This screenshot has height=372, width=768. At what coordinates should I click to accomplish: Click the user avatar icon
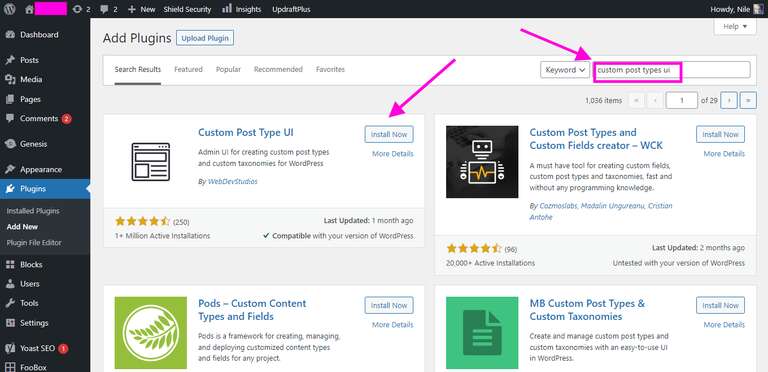[758, 9]
